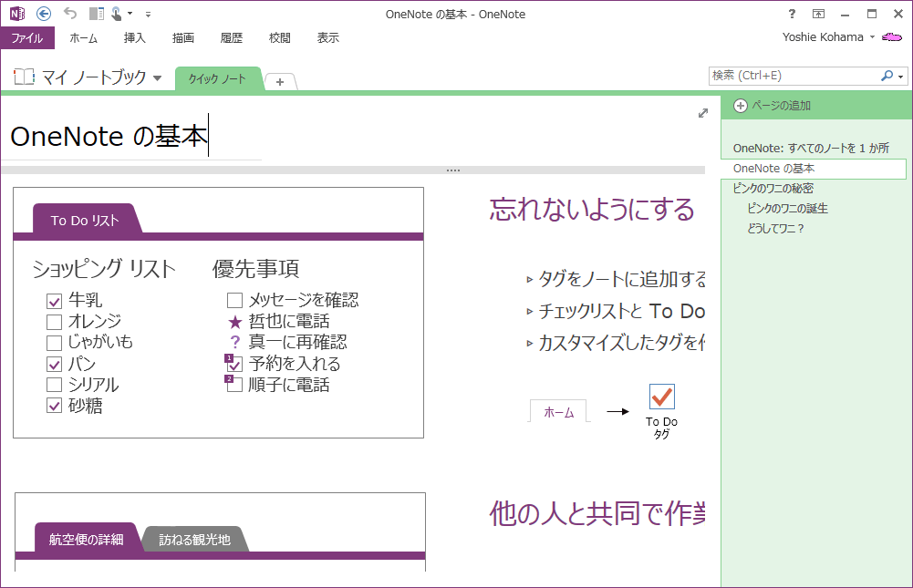
Task: Open Touch/Mouse mode dropdown arrow
Action: pos(130,14)
